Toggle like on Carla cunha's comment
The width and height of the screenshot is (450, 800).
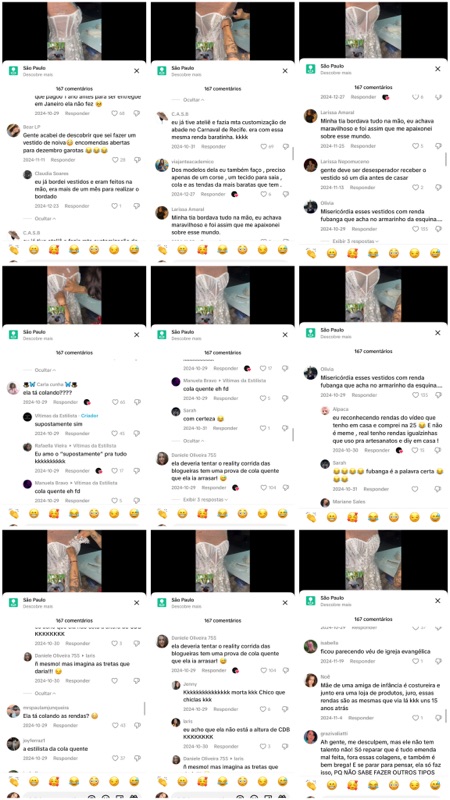(x=115, y=402)
